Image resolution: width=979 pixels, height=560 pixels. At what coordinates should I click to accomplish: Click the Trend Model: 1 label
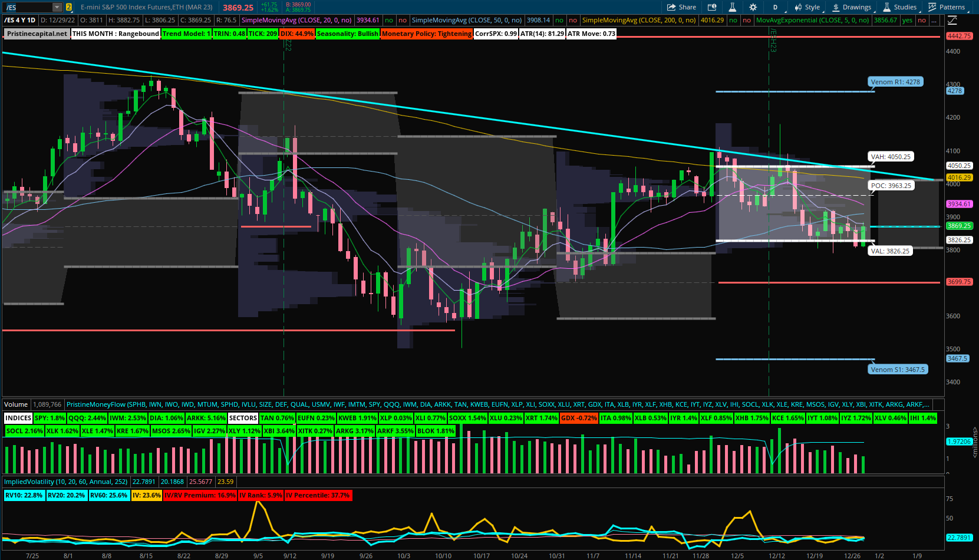pyautogui.click(x=186, y=34)
